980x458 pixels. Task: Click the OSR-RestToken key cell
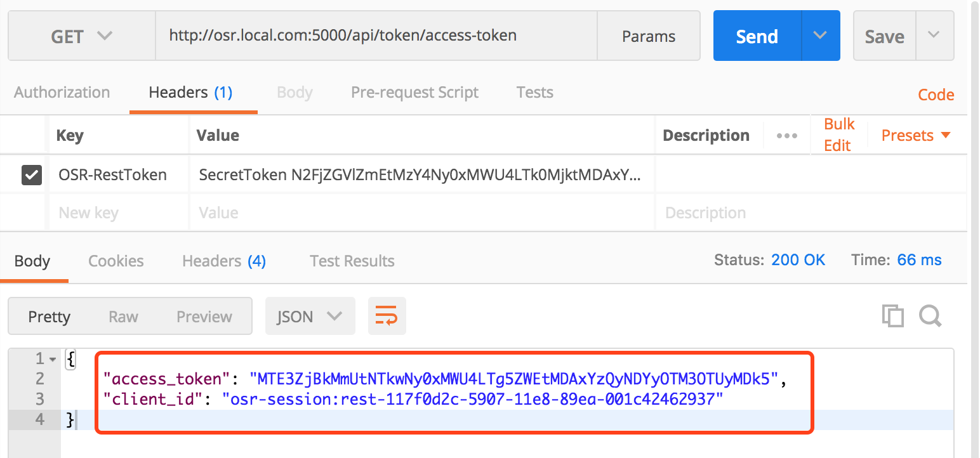119,174
